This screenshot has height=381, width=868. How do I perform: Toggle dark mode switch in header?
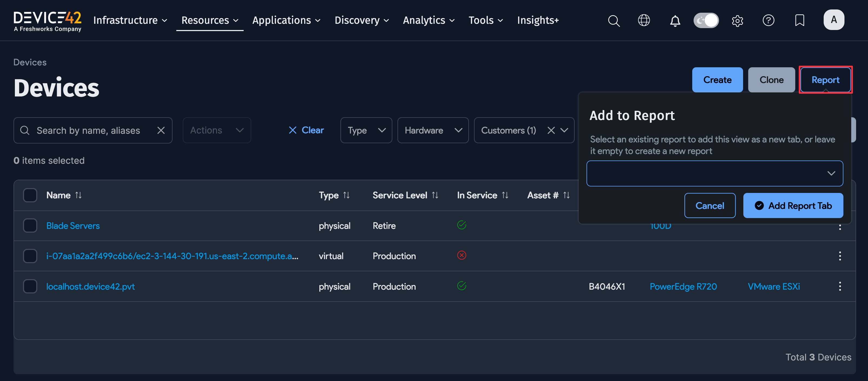click(706, 21)
